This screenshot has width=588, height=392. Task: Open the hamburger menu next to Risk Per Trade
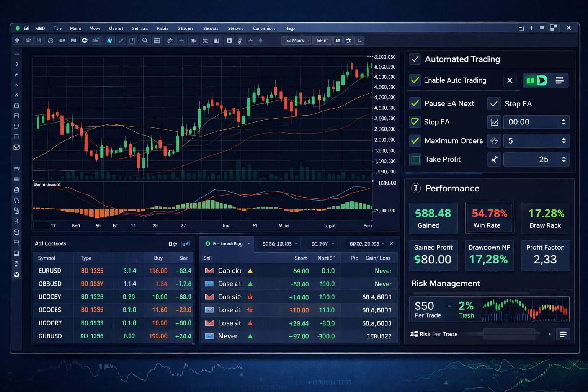[x=563, y=334]
